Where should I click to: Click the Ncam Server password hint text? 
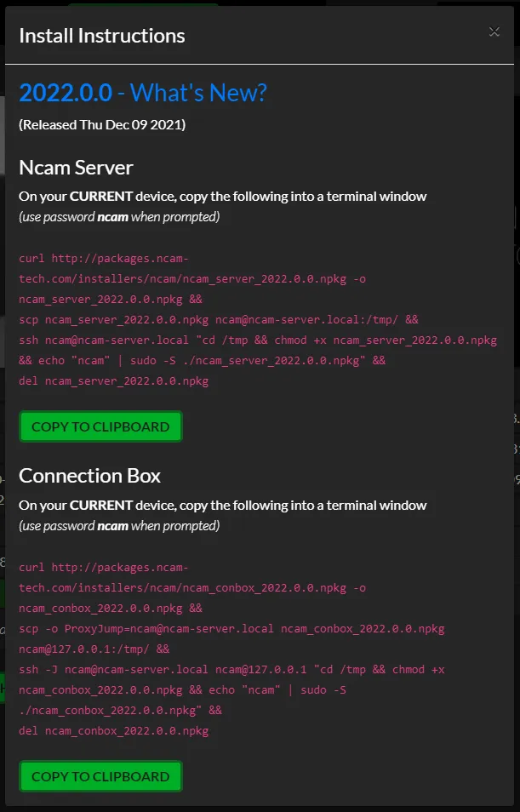point(119,216)
